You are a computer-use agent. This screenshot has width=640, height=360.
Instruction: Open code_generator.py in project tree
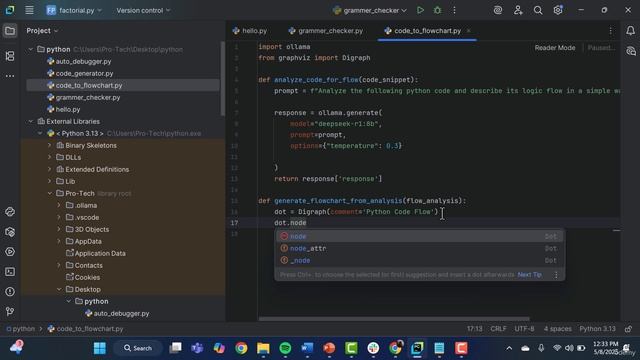(84, 73)
